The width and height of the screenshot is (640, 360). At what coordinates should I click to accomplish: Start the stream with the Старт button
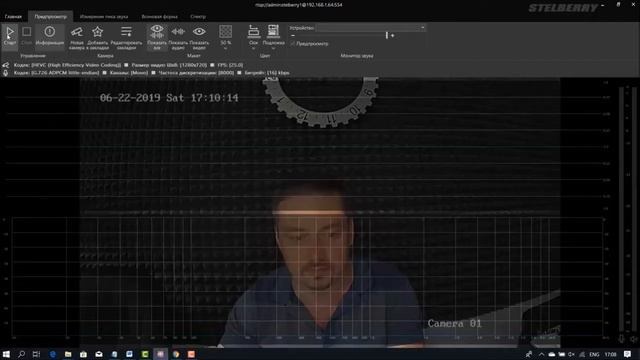point(10,36)
